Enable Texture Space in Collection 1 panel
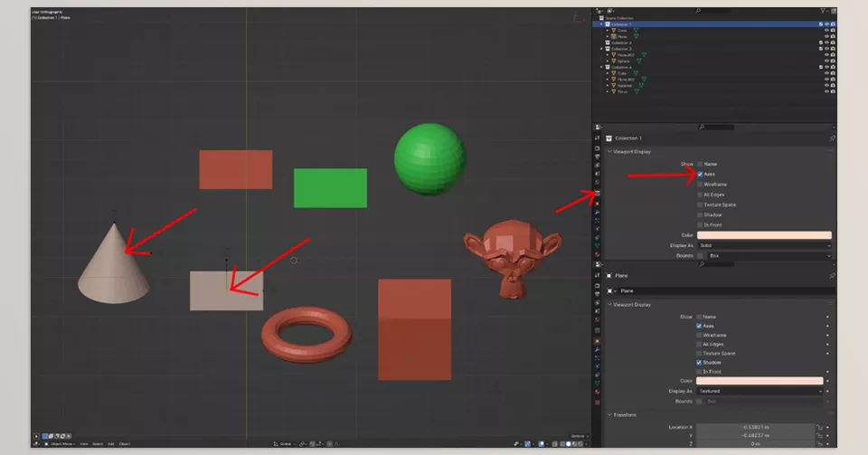Screen dimensions: 868x455 [x=700, y=204]
